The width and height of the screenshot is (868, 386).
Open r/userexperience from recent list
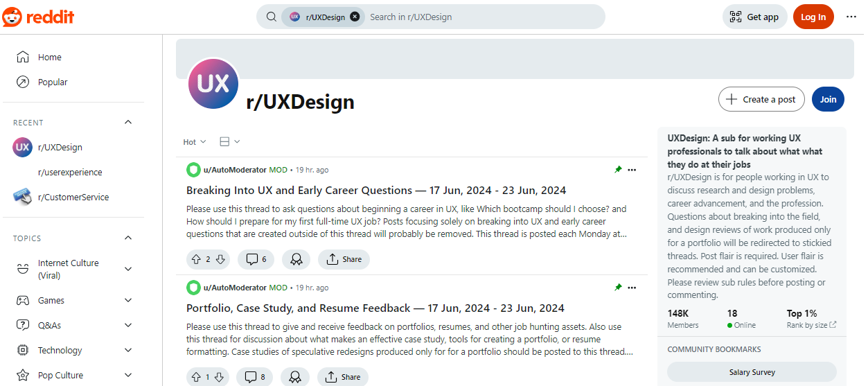(70, 173)
